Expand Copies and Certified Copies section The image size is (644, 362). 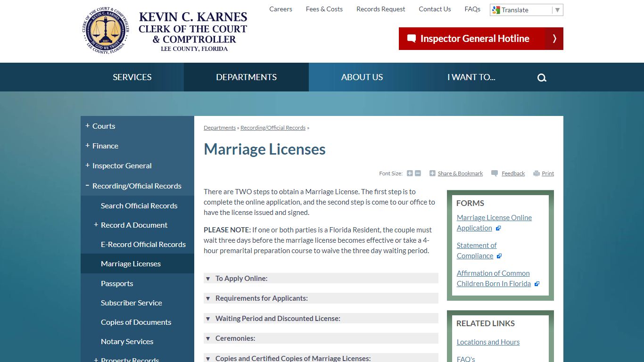(321, 358)
